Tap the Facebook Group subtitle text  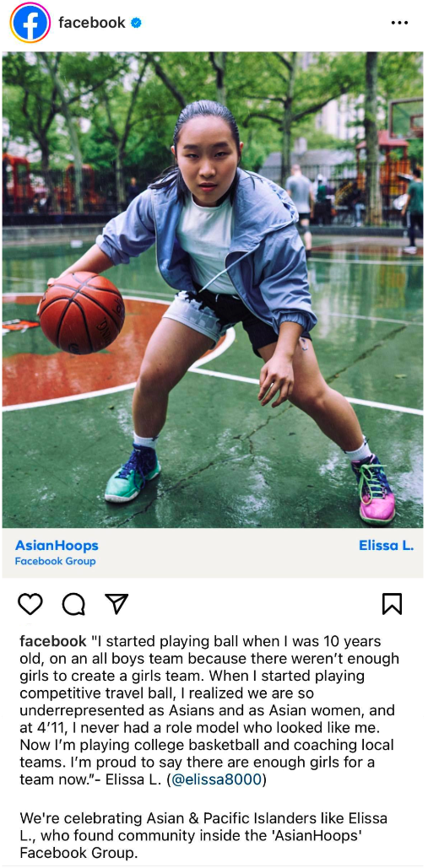click(56, 561)
